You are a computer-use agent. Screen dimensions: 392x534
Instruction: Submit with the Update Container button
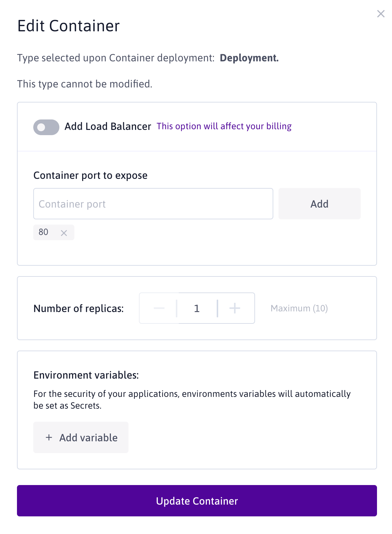(197, 501)
